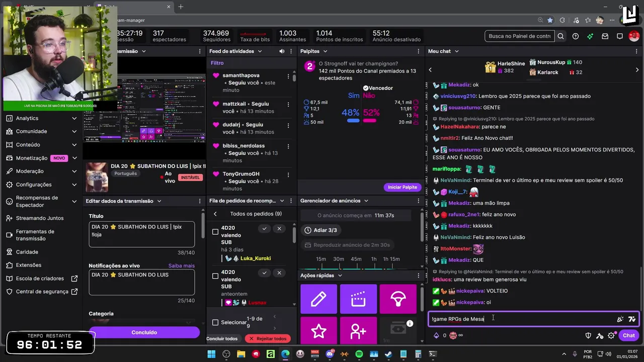644x362 pixels.
Task: Open the 7TV emote picker icon
Action: point(631,319)
